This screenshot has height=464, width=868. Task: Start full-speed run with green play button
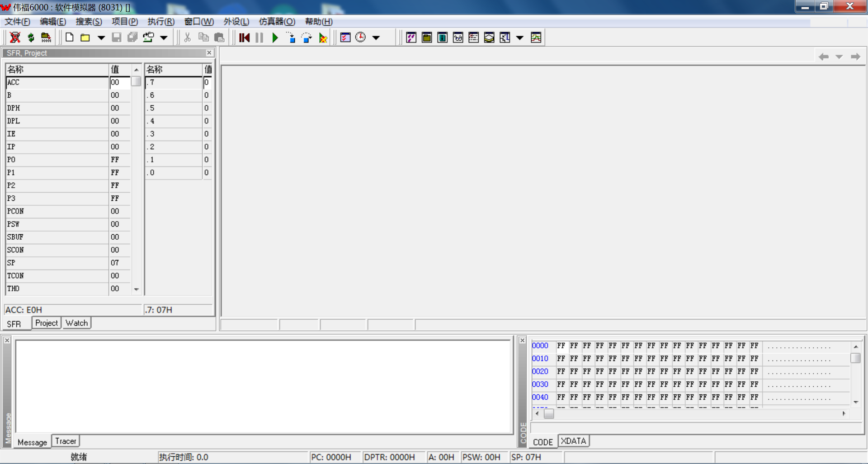click(x=275, y=38)
